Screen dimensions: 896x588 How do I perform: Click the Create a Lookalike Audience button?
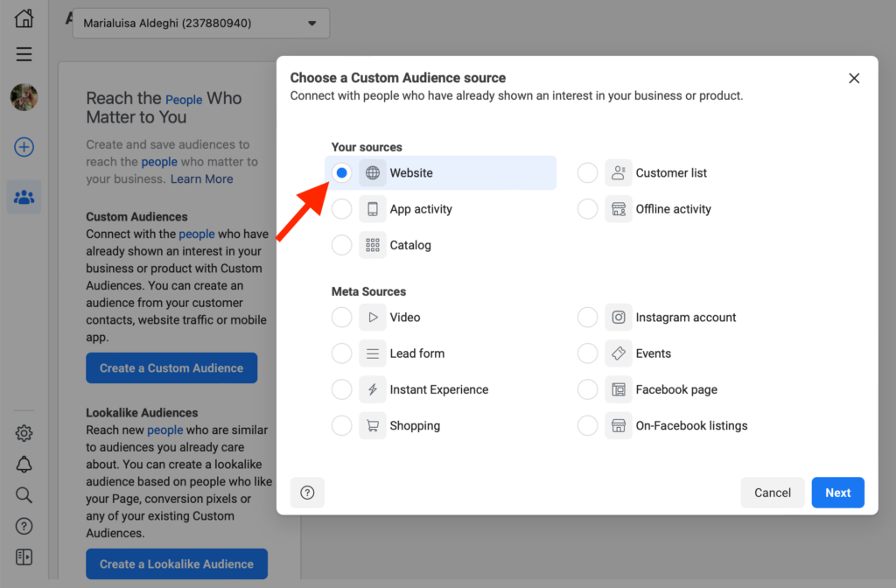coord(176,563)
